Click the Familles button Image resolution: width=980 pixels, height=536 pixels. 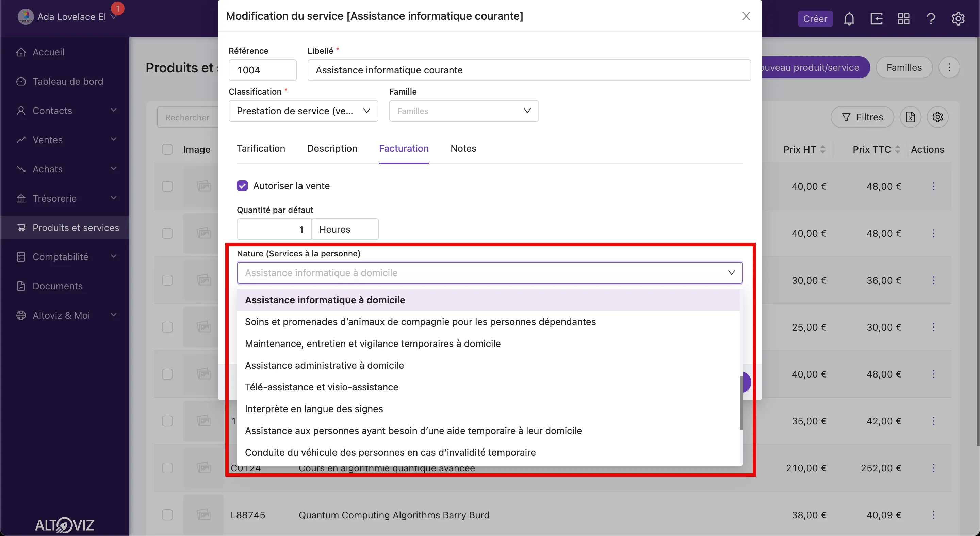tap(904, 67)
